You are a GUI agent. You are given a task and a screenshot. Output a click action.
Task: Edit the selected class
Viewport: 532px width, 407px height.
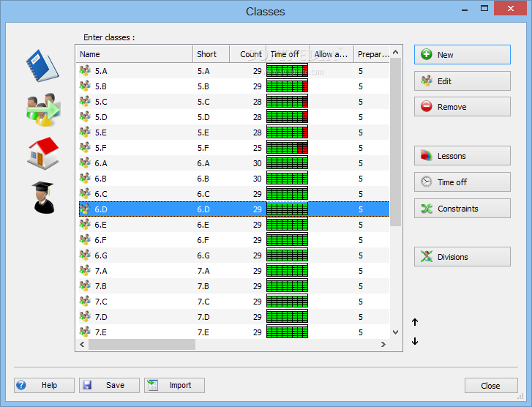pos(462,81)
